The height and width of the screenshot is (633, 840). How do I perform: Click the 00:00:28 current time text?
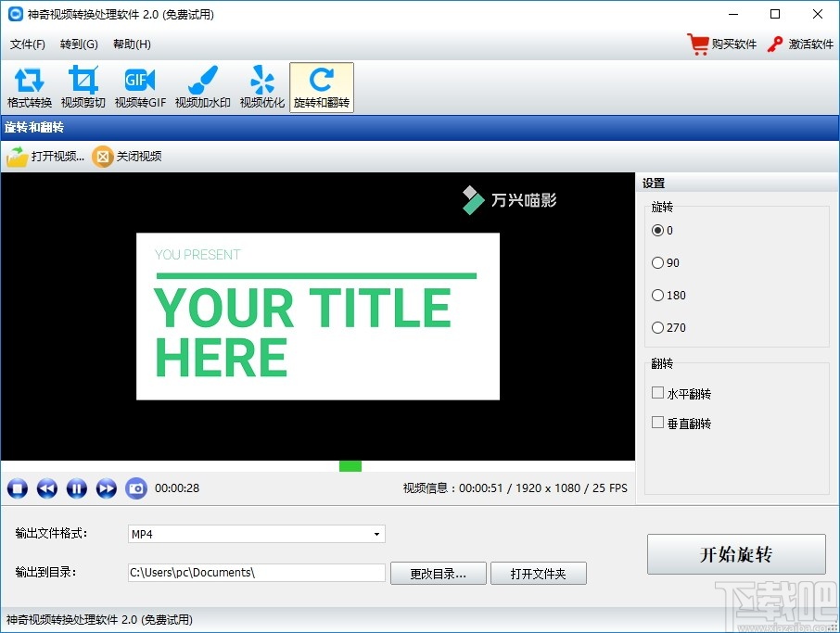point(177,488)
